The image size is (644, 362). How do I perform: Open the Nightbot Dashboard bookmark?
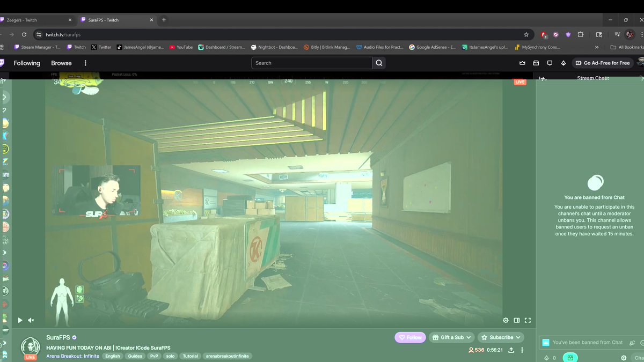click(x=274, y=47)
